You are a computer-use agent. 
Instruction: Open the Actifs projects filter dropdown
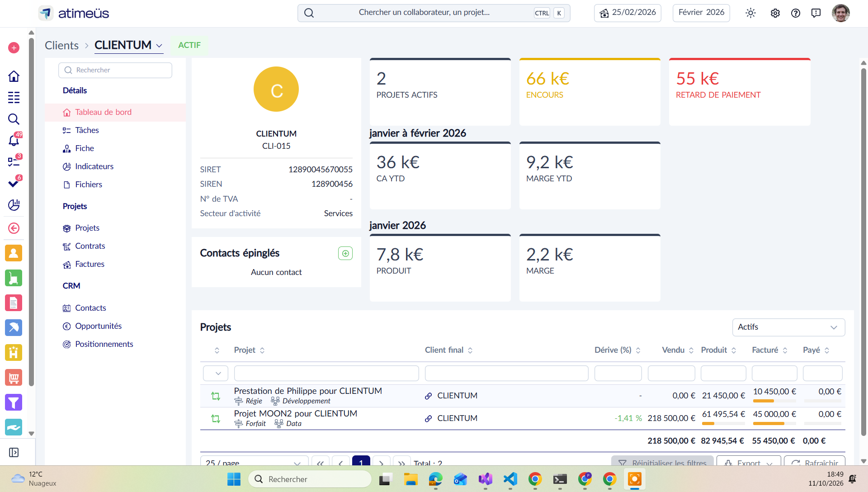click(788, 327)
